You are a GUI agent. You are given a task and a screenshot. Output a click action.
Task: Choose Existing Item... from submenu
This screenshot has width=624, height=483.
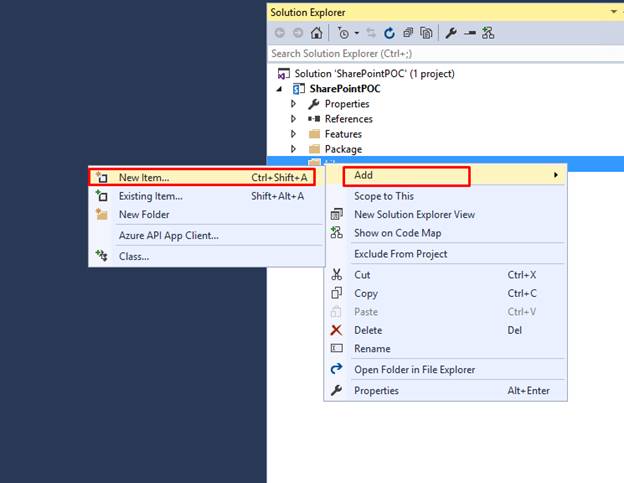pyautogui.click(x=206, y=196)
